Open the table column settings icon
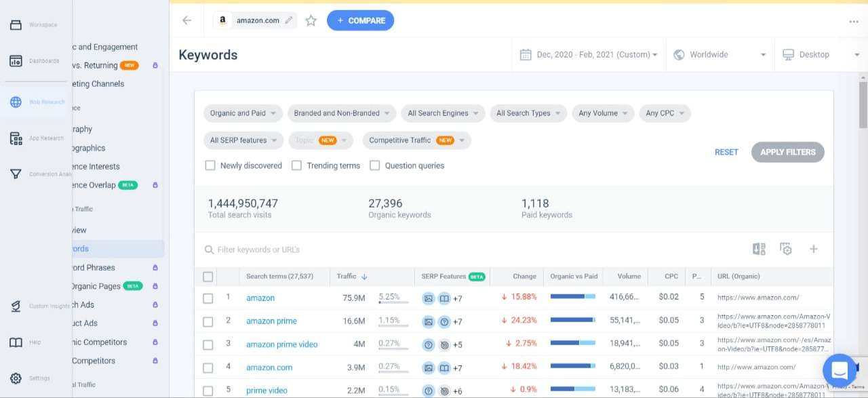Screen dimensions: 868x398 (786, 249)
